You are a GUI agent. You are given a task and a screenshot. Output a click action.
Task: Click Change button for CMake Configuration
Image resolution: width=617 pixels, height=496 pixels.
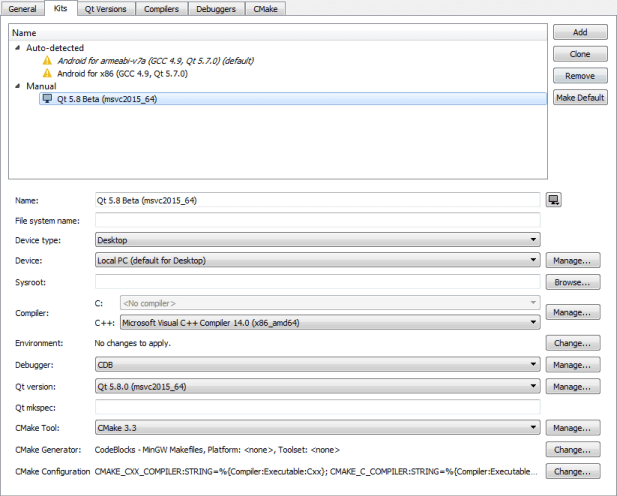pyautogui.click(x=573, y=471)
